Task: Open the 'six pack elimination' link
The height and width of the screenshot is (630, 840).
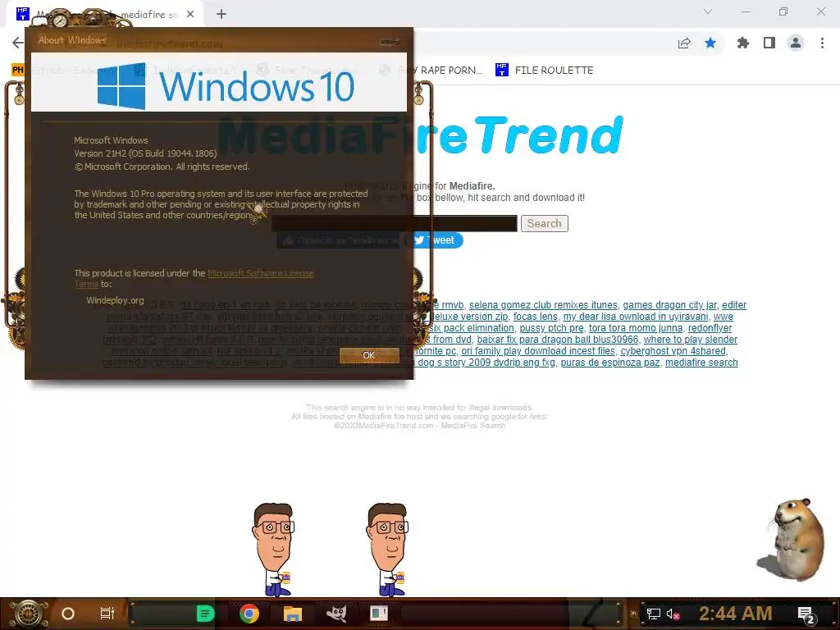Action: point(472,328)
